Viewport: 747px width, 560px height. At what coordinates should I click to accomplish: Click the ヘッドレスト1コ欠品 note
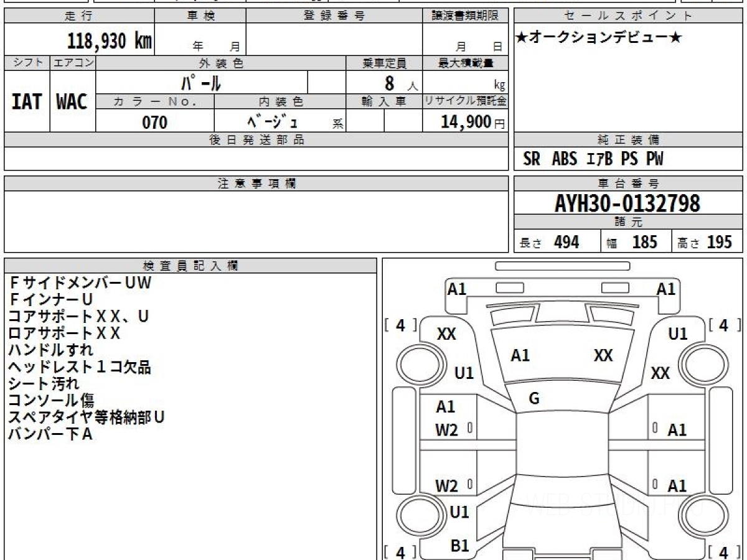coord(80,367)
